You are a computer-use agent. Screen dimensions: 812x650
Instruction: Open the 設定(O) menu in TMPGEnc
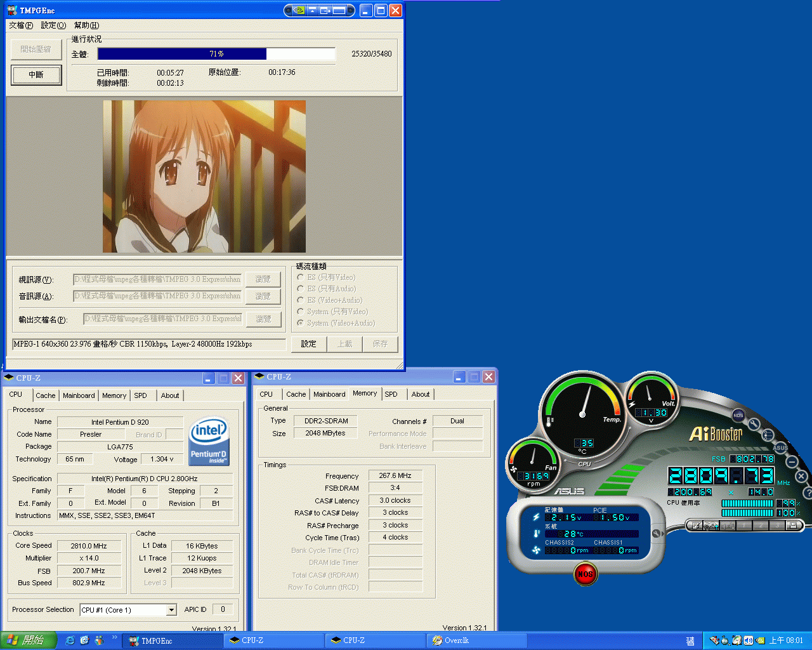(x=53, y=25)
